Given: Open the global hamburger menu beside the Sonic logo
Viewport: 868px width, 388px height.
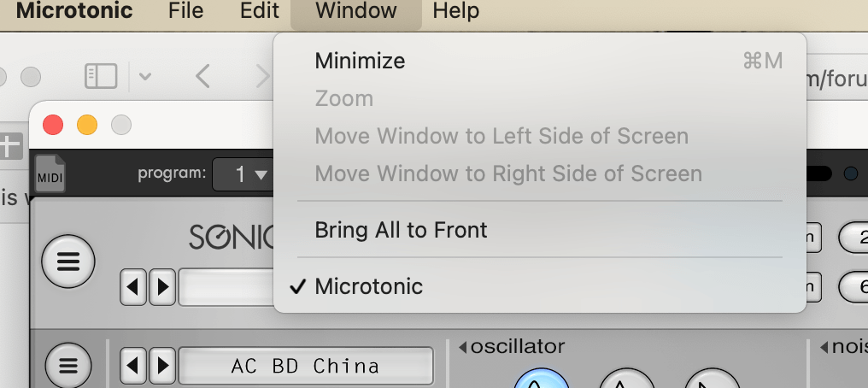Looking at the screenshot, I should (68, 261).
